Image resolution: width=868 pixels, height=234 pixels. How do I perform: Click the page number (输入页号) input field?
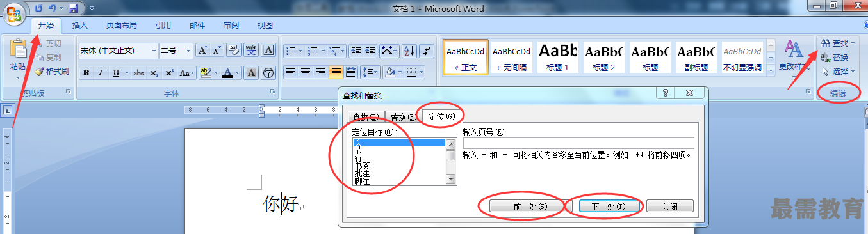click(578, 143)
